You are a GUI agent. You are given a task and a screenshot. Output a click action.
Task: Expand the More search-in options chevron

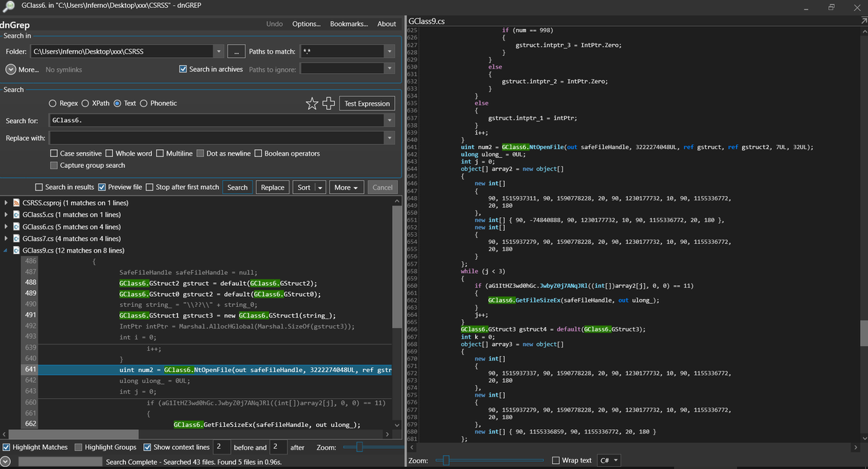pyautogui.click(x=11, y=69)
